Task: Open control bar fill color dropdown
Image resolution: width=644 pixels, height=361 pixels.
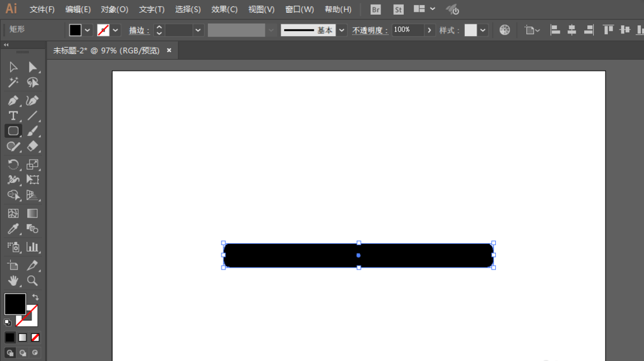Action: click(x=87, y=30)
